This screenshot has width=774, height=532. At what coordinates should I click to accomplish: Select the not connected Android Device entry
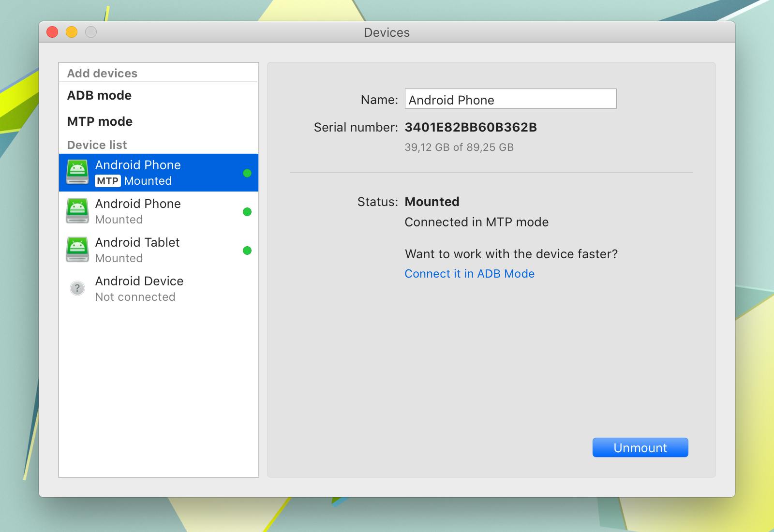pos(158,289)
